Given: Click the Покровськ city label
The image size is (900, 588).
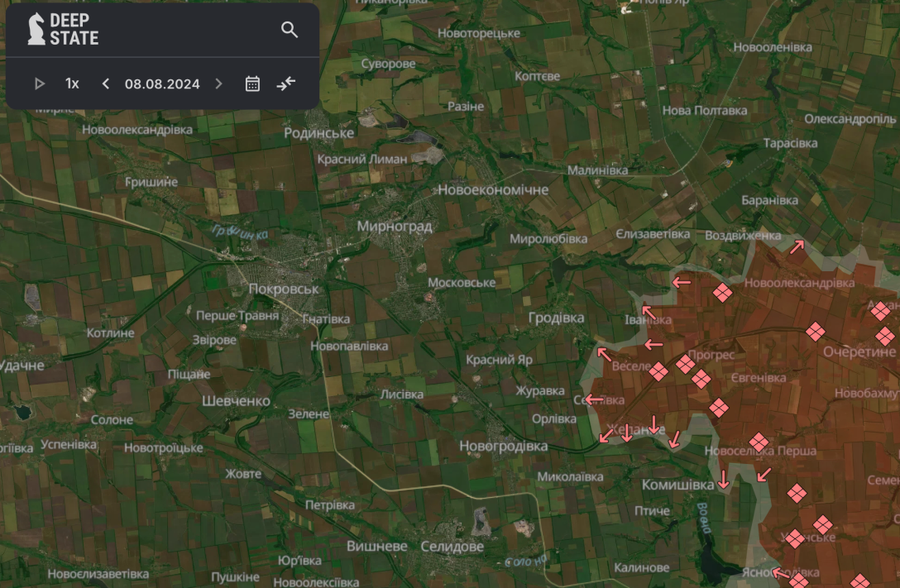Looking at the screenshot, I should click(284, 289).
